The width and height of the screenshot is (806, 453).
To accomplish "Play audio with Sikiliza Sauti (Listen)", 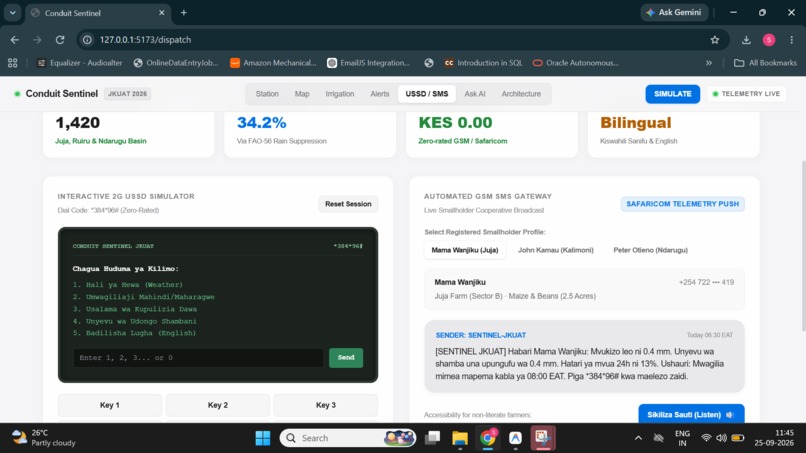I will 691,414.
